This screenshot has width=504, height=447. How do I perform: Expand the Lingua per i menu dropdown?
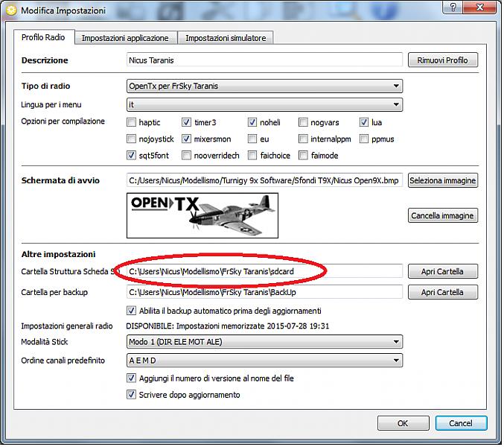coord(264,104)
